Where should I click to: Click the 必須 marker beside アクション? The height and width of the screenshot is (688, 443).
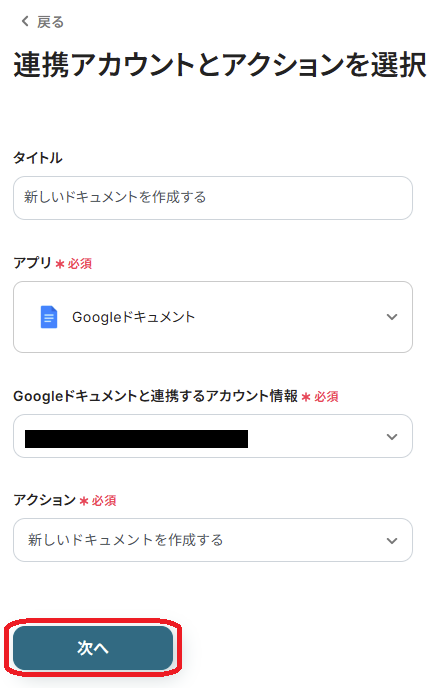click(104, 501)
